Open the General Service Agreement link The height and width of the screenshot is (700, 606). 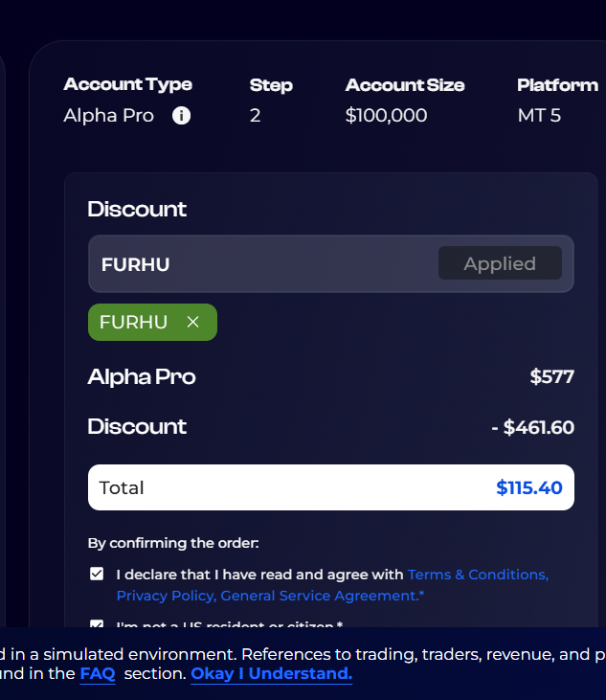pos(322,596)
